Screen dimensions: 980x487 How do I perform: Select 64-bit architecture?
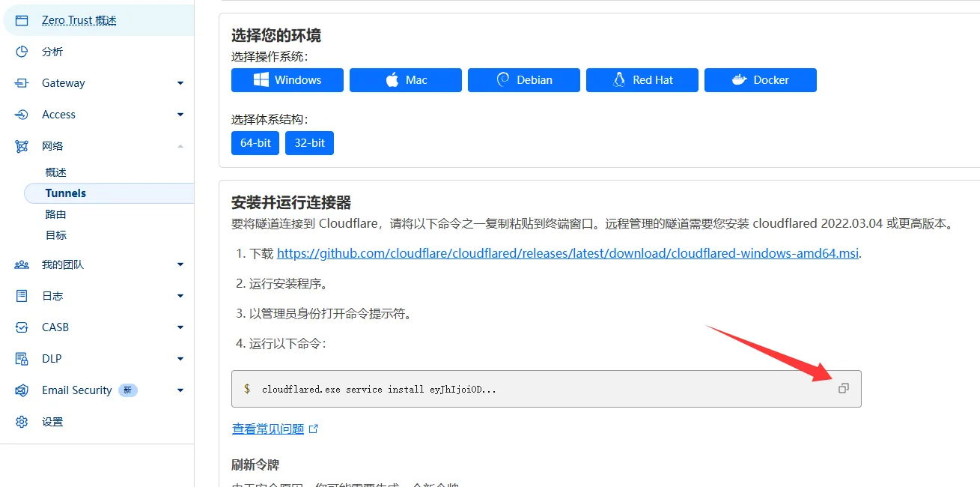[256, 142]
